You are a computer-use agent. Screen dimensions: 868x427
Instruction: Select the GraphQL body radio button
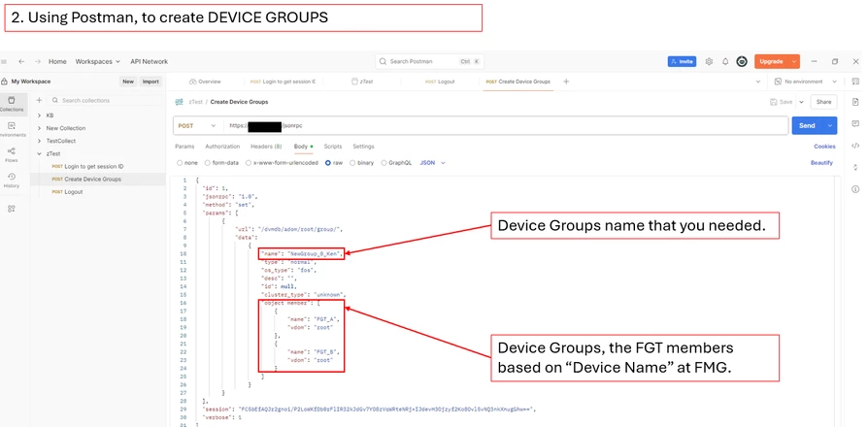384,163
